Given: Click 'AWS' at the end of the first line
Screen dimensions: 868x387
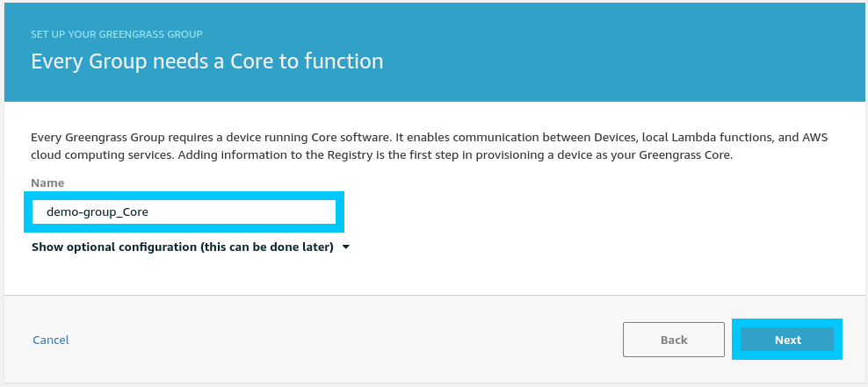Looking at the screenshot, I should pos(814,139).
